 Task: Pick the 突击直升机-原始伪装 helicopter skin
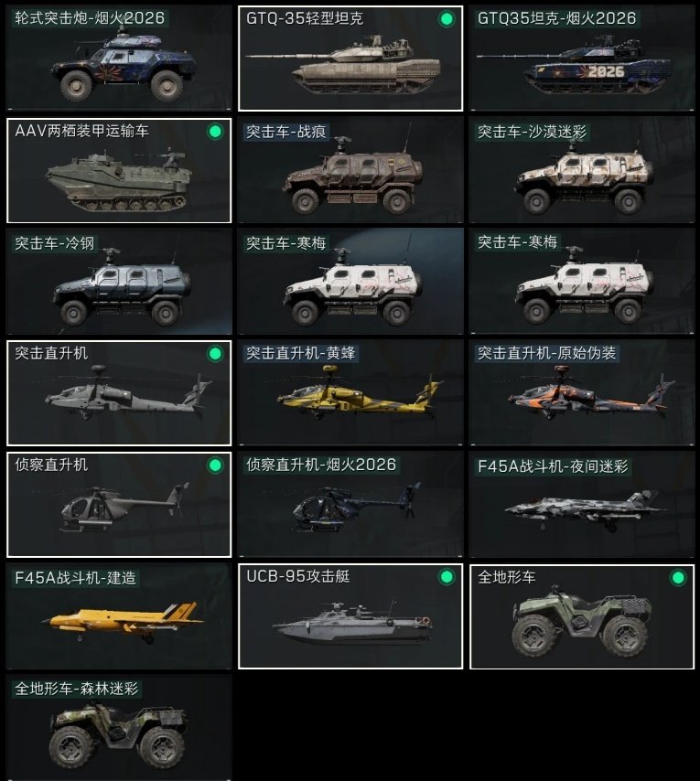pos(582,393)
